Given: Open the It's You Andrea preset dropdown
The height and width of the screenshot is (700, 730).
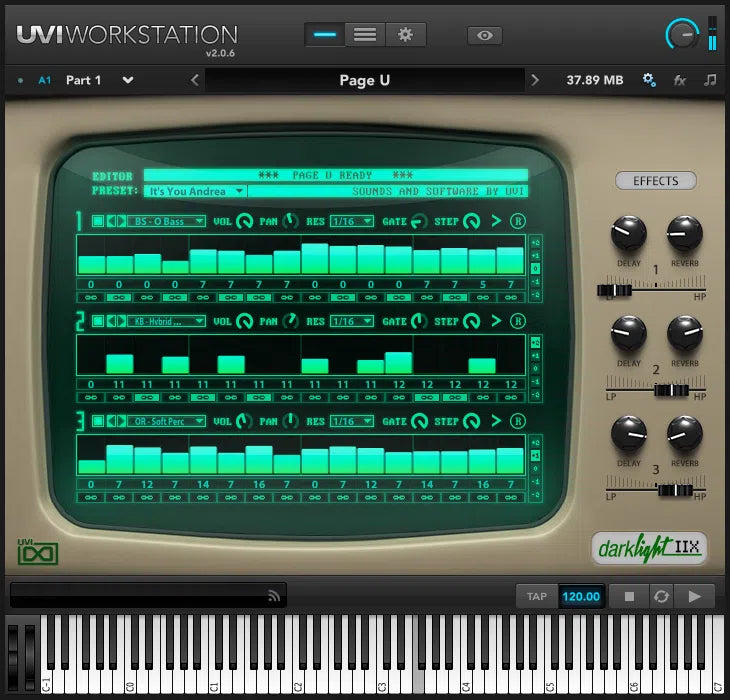Looking at the screenshot, I should (195, 191).
